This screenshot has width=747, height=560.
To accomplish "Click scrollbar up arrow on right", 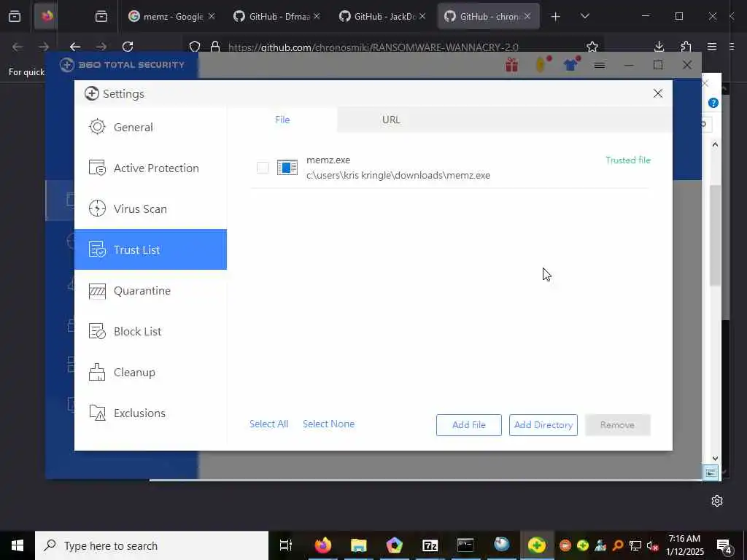I will pyautogui.click(x=715, y=144).
